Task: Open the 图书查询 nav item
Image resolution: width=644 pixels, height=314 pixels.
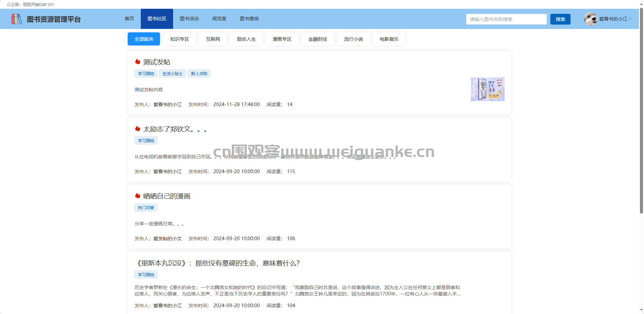Action: pos(249,19)
